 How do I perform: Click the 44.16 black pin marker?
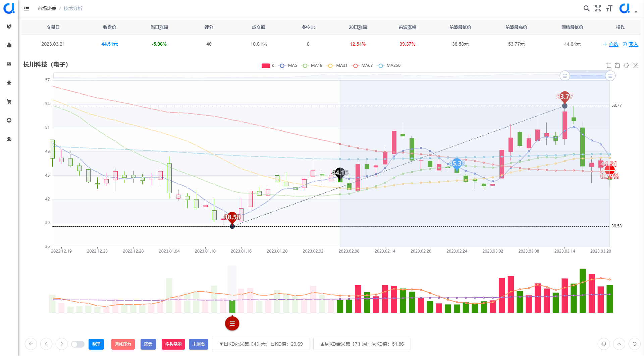(340, 173)
